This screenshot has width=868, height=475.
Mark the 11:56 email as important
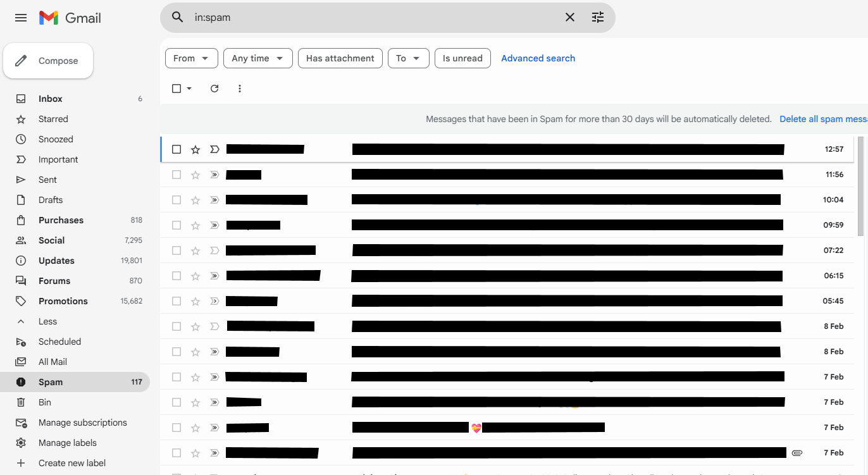pos(214,175)
